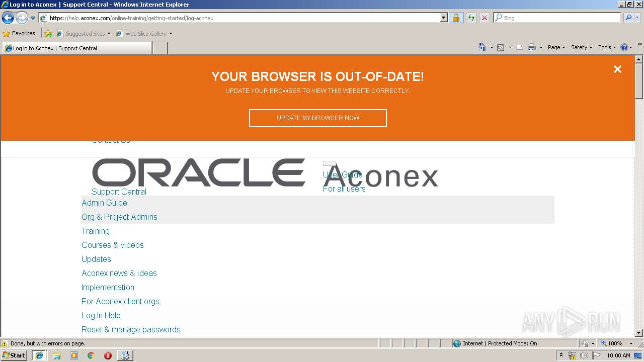Click the search magnifier button
This screenshot has width=644, height=362.
coord(628,18)
